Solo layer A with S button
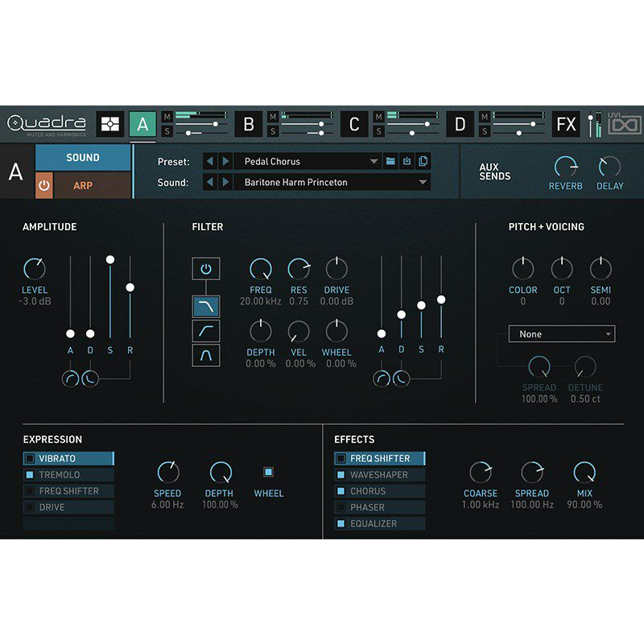Screen dimensions: 644x644 tap(167, 131)
